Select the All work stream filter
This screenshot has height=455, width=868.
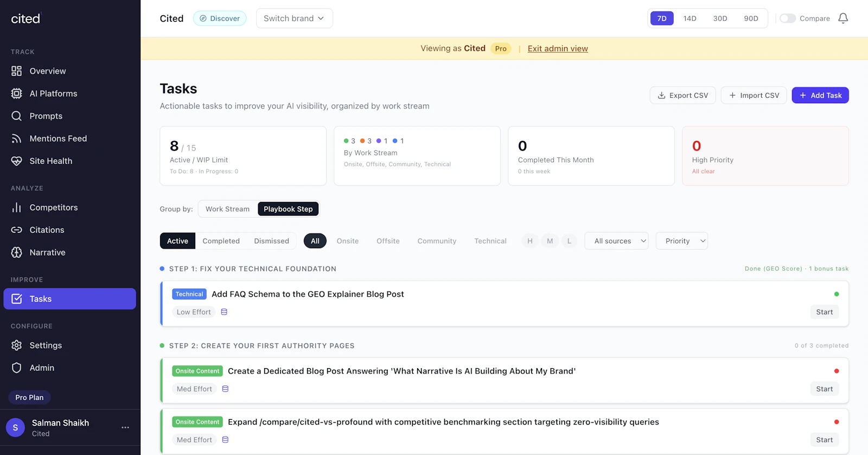click(315, 241)
